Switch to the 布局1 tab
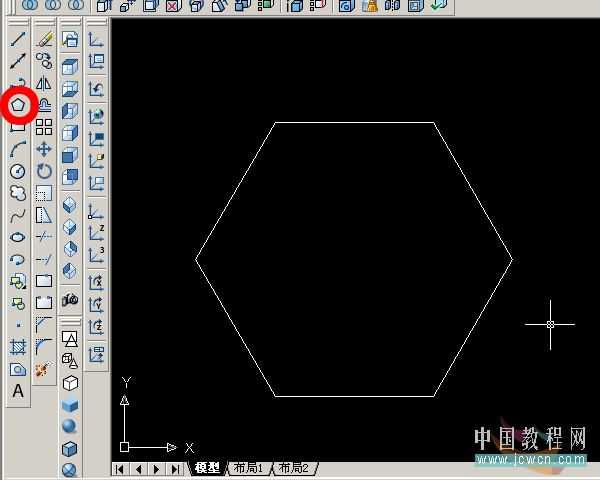The height and width of the screenshot is (480, 600). coord(249,468)
